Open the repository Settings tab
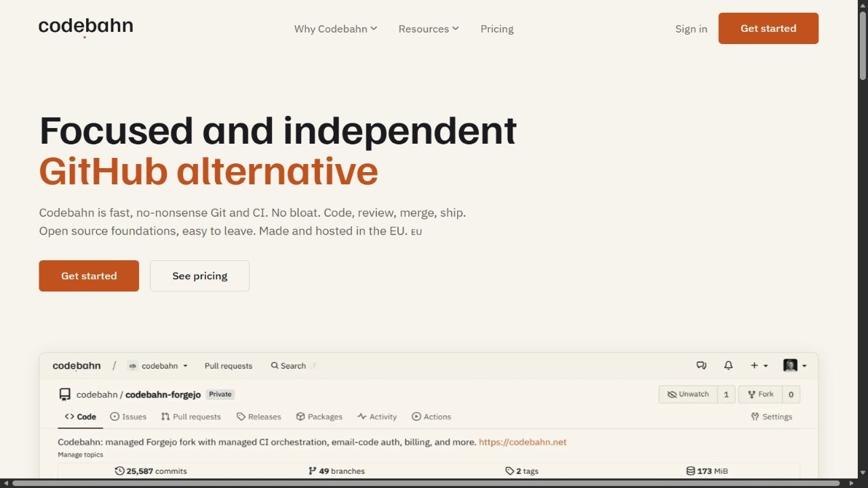Viewport: 868px width, 488px height. pyautogui.click(x=772, y=417)
